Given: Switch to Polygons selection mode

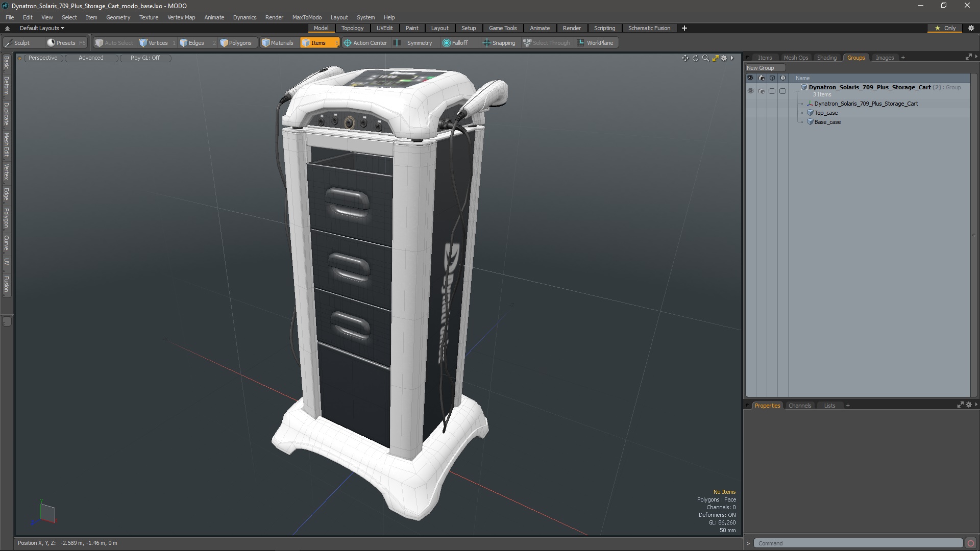Looking at the screenshot, I should (236, 43).
